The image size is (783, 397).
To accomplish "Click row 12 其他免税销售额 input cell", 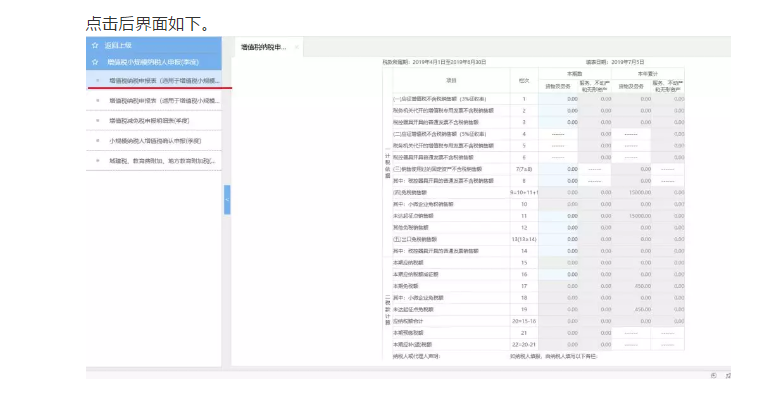I will click(558, 228).
